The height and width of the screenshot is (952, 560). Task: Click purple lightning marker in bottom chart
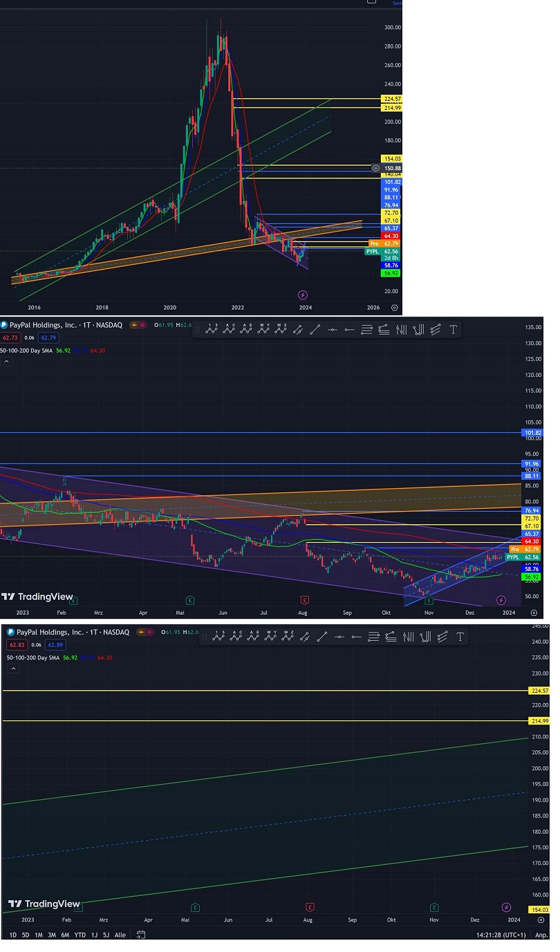(x=506, y=907)
